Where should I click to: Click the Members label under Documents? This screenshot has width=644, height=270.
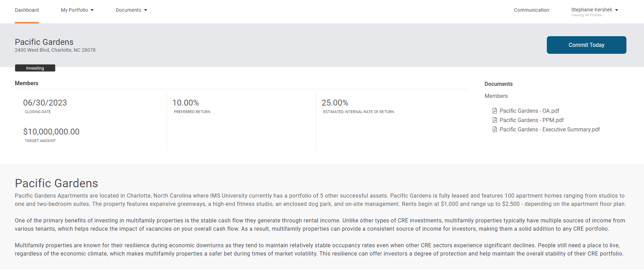pos(496,96)
